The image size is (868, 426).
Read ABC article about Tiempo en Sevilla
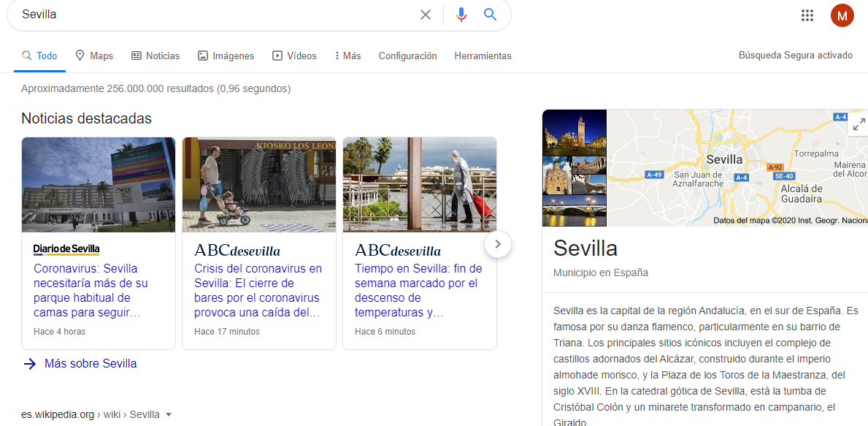(x=418, y=290)
